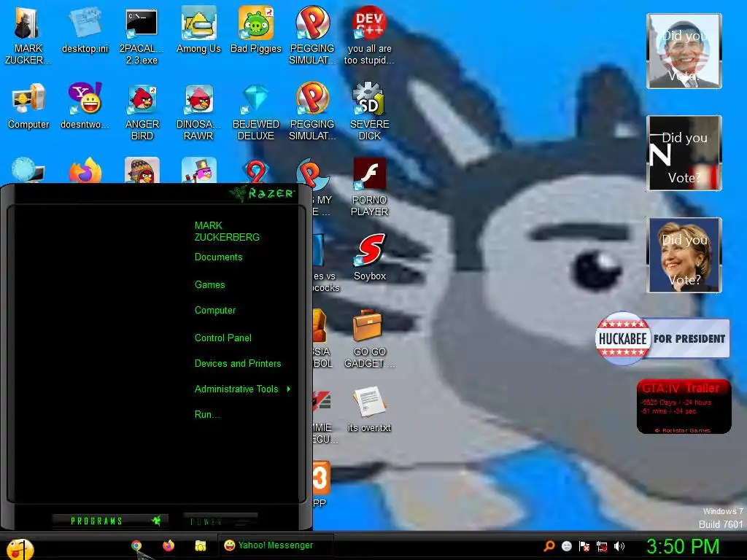Click the 3:50 PM taskbar clock
This screenshot has height=560, width=747.
[x=682, y=546]
